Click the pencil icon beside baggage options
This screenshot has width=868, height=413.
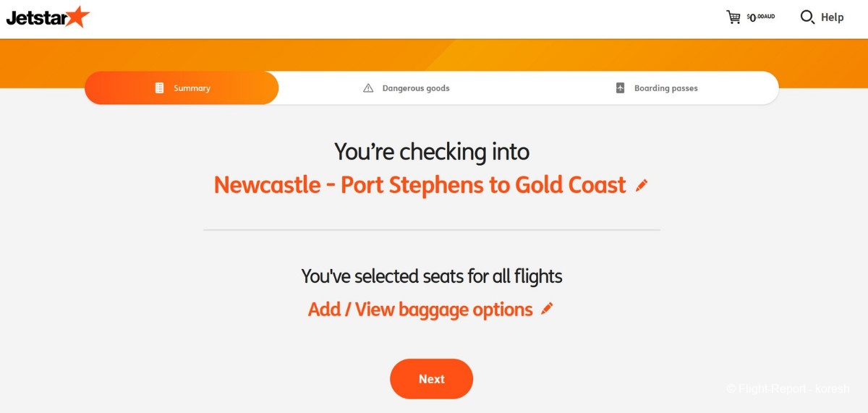[x=547, y=310]
